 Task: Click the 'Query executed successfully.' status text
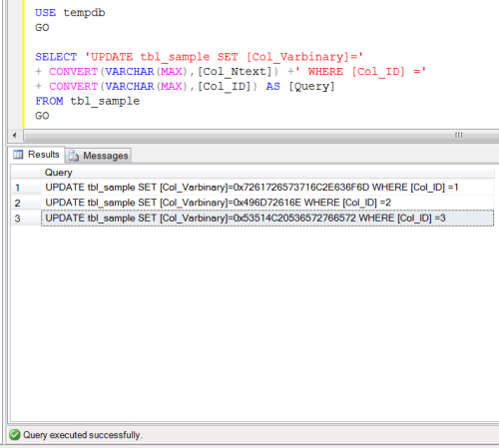point(83,435)
